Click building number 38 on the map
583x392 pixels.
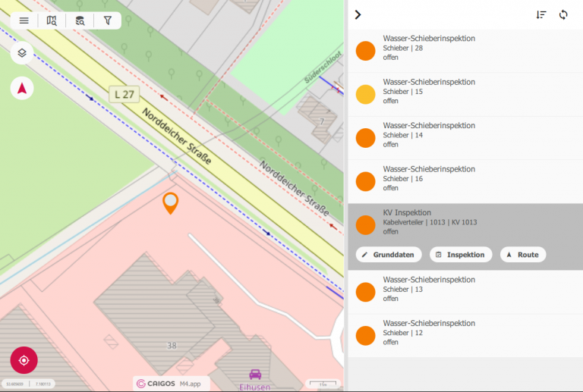172,346
